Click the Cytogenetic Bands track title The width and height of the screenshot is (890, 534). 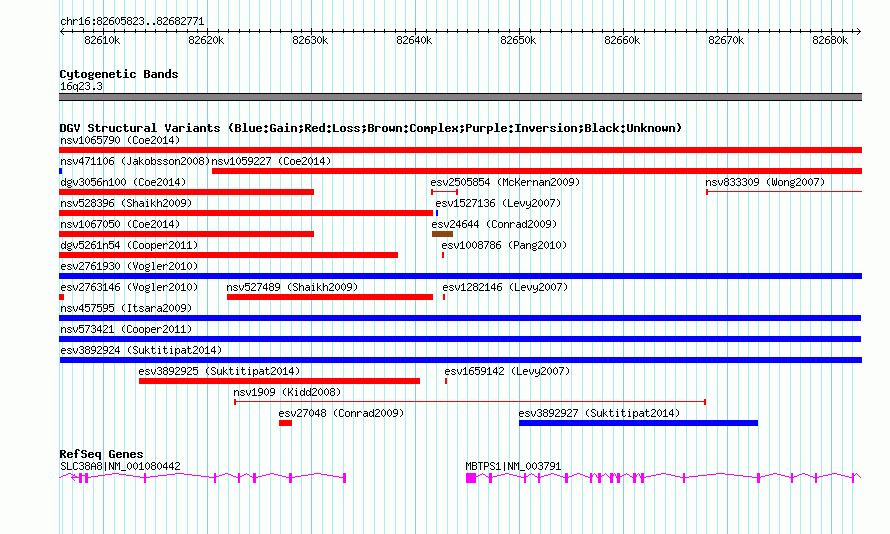coord(119,74)
